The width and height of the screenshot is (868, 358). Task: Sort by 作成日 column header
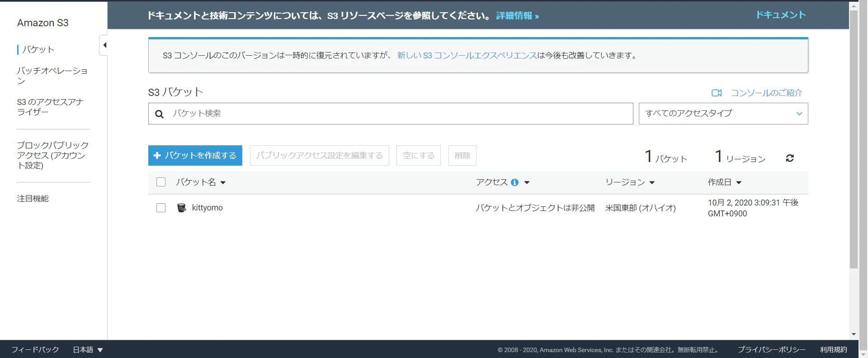pyautogui.click(x=725, y=182)
